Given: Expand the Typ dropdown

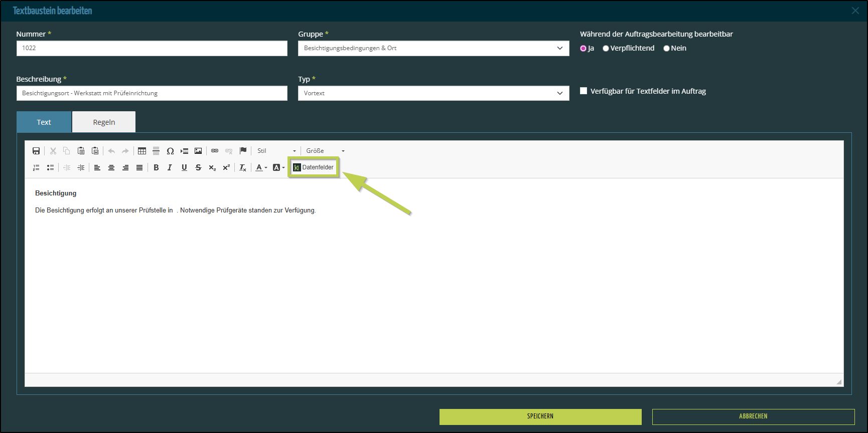Looking at the screenshot, I should tap(433, 93).
